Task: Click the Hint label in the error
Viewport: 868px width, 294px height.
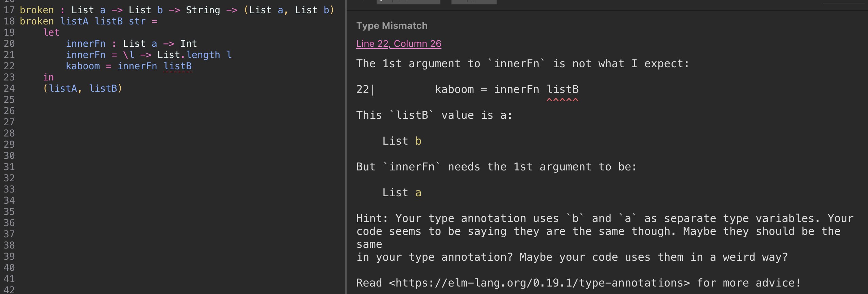Action: [x=369, y=218]
